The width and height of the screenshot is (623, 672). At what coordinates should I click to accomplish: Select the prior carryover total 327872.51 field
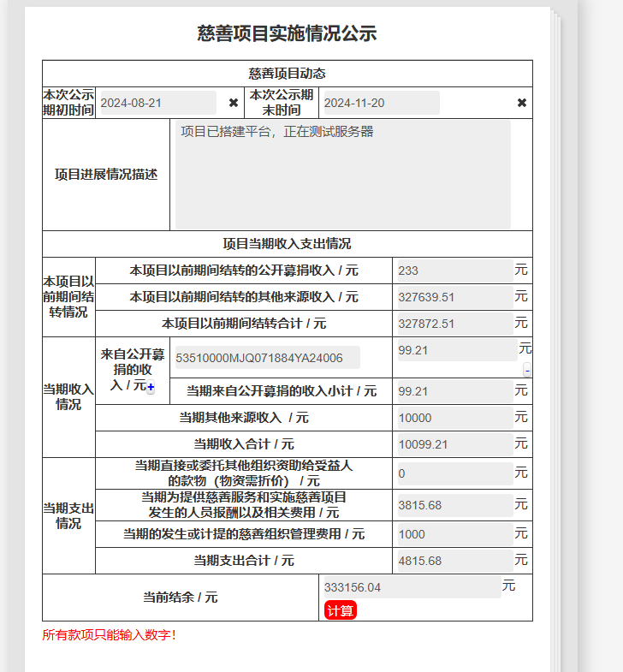point(454,324)
